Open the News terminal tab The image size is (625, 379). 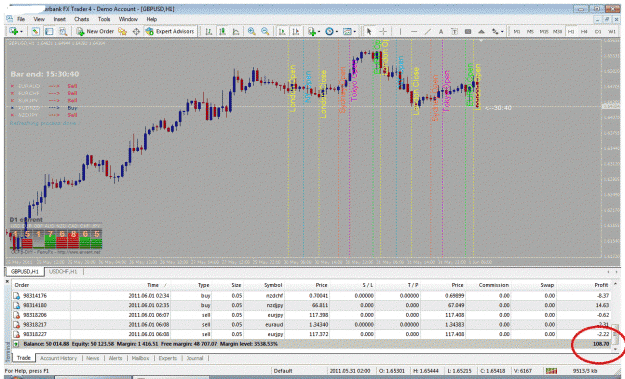(x=92, y=358)
